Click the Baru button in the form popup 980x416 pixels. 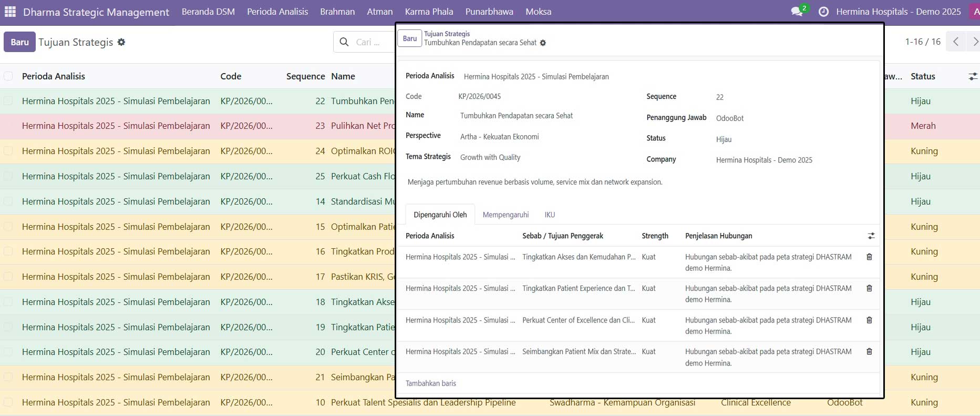410,38
